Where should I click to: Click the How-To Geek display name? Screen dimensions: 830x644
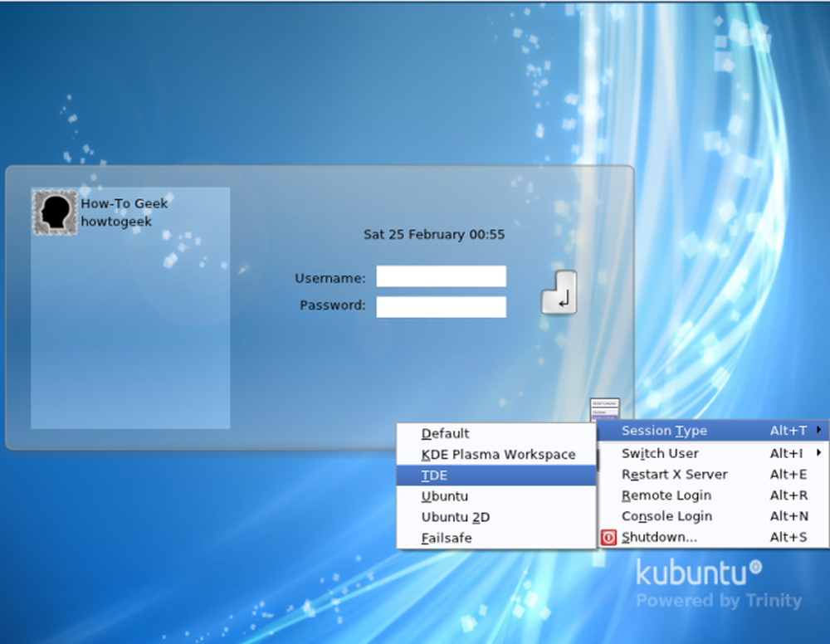pyautogui.click(x=124, y=203)
